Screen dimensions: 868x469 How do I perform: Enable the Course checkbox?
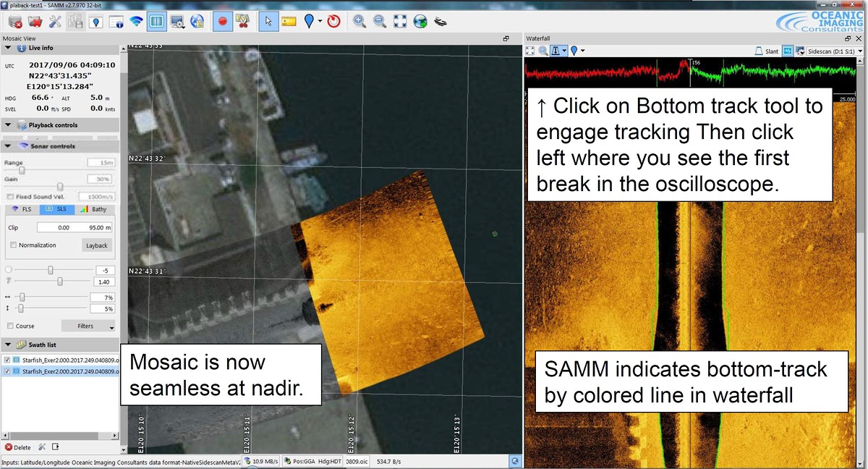coord(9,326)
